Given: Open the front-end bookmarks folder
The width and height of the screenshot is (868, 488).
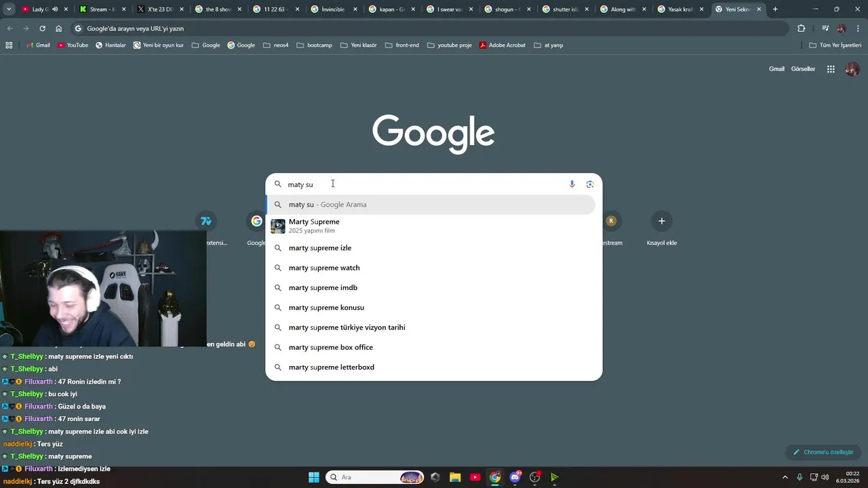Looking at the screenshot, I should click(x=402, y=45).
